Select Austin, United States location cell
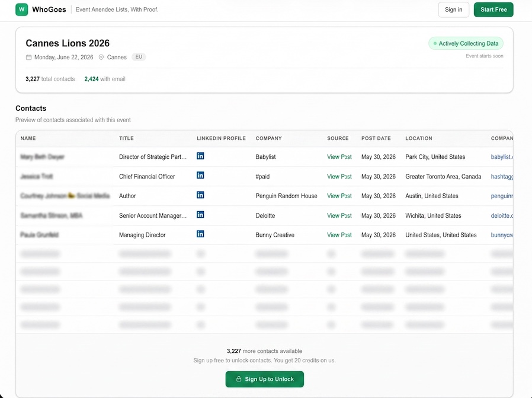The image size is (532, 398). 432,196
